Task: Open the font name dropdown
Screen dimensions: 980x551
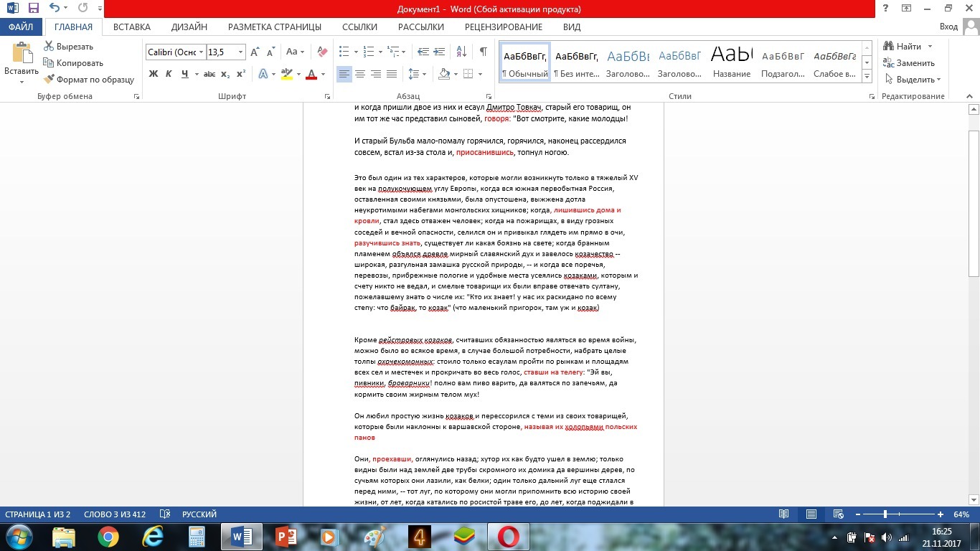Action: click(x=202, y=52)
